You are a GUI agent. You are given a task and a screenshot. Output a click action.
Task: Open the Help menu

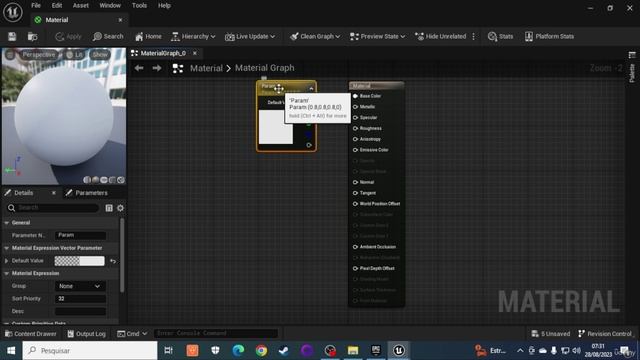[164, 6]
